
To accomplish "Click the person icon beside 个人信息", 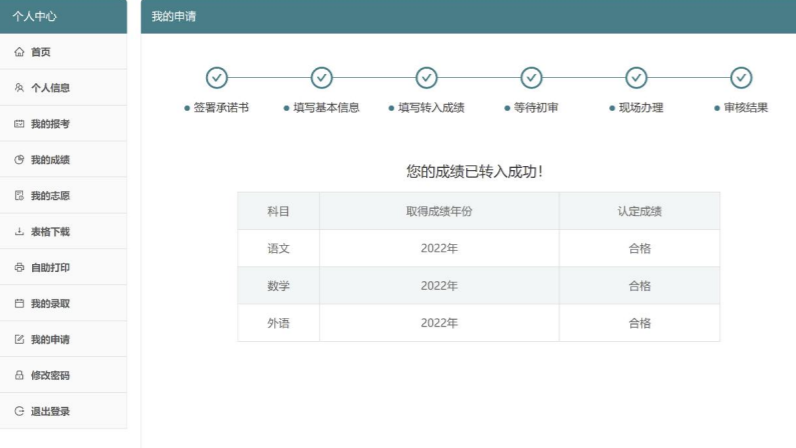I will (19, 88).
